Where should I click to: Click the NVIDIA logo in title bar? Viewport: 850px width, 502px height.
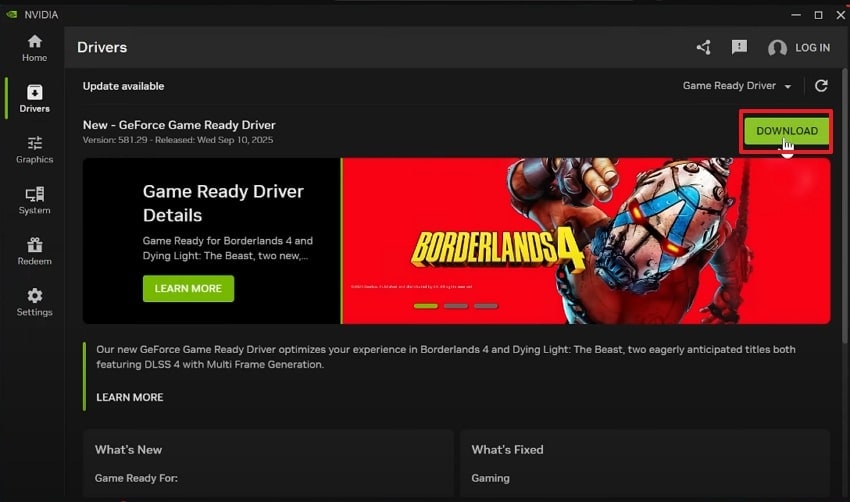coord(11,15)
